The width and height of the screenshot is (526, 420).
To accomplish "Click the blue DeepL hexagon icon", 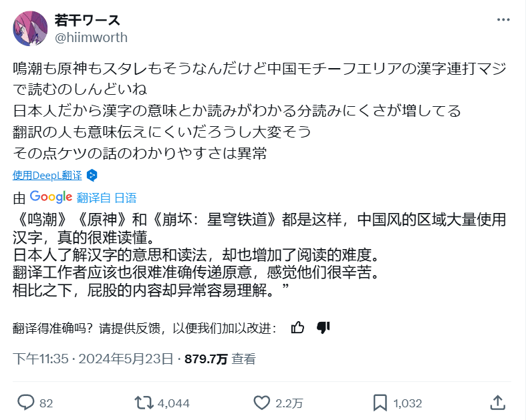I will 92,176.
